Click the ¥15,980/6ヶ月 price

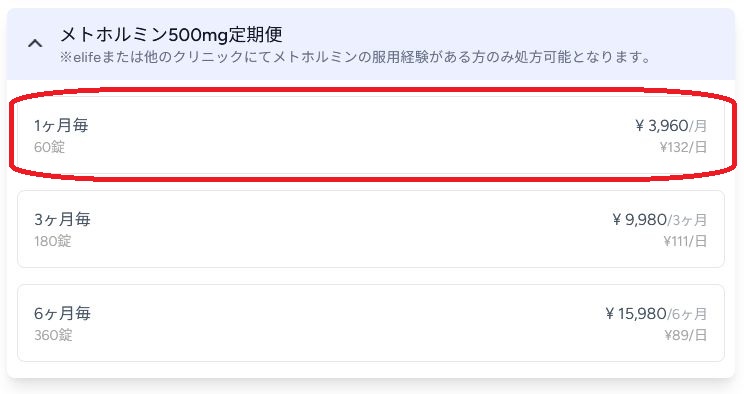[656, 314]
